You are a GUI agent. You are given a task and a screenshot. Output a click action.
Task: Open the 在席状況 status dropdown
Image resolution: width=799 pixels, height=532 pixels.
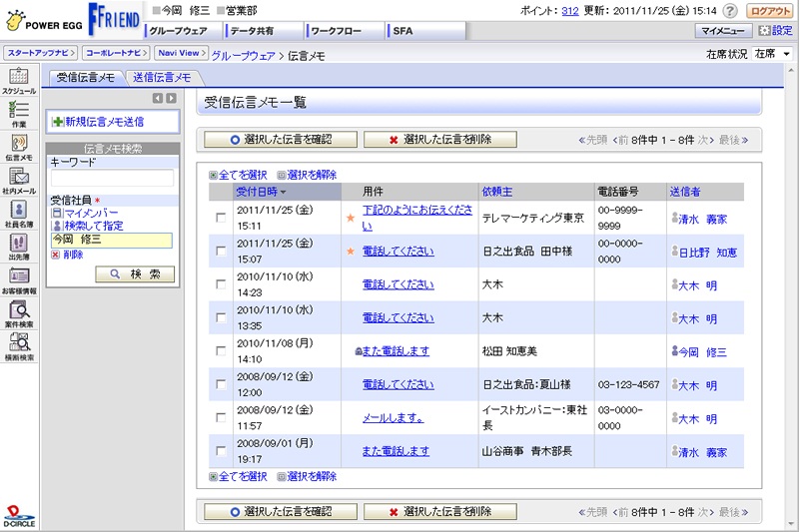772,54
